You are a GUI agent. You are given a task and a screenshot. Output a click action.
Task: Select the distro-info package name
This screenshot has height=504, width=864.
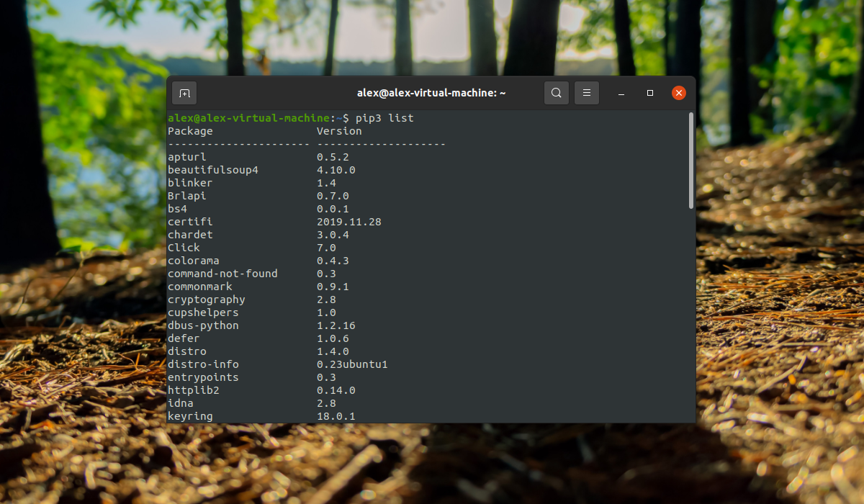(203, 364)
